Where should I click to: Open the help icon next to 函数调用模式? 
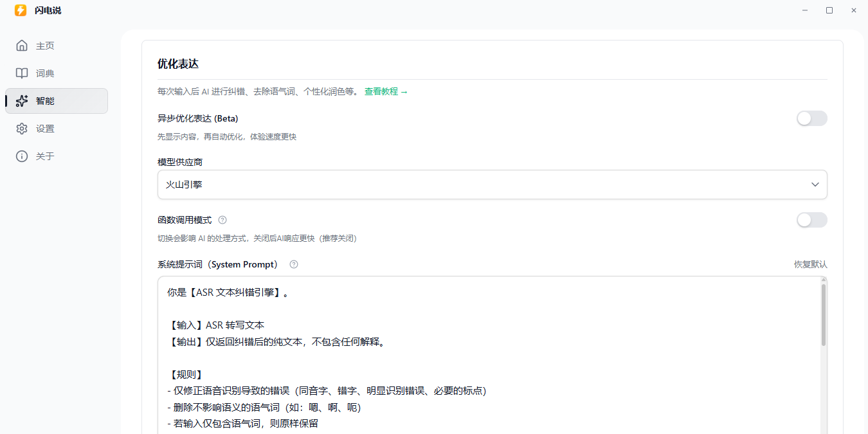(222, 219)
